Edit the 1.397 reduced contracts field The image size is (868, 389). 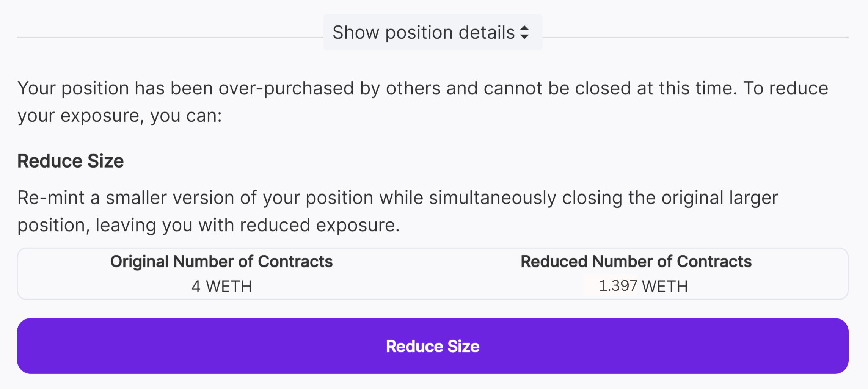coord(617,286)
